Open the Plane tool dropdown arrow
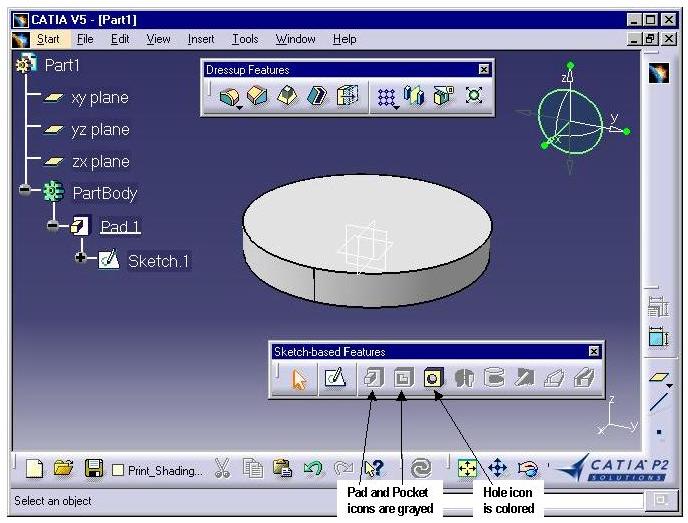This screenshot has width=688, height=523. [669, 386]
